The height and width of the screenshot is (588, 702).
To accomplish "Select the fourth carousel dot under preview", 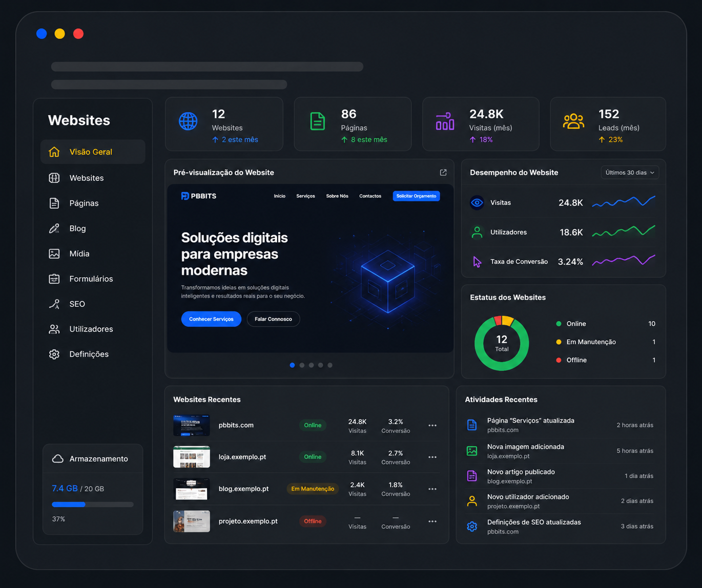I will [320, 365].
